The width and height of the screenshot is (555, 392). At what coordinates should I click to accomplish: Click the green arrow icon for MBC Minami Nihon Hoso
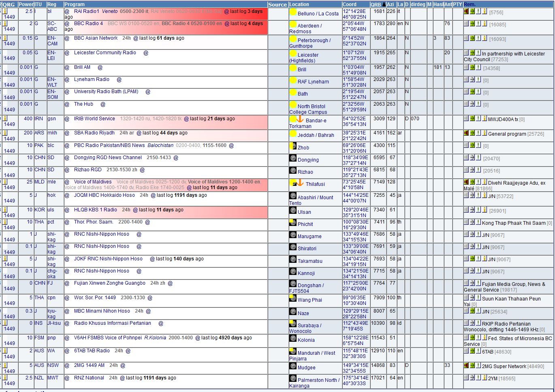[472, 311]
